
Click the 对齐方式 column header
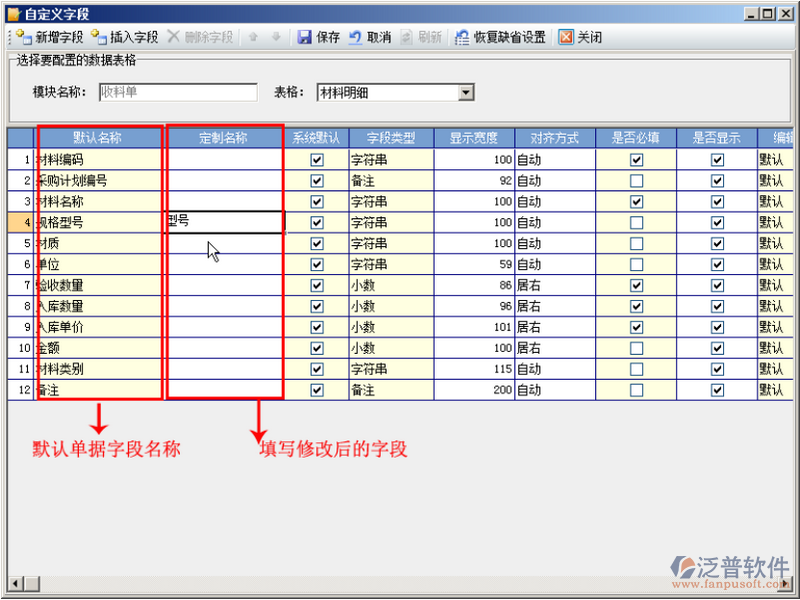pyautogui.click(x=555, y=138)
